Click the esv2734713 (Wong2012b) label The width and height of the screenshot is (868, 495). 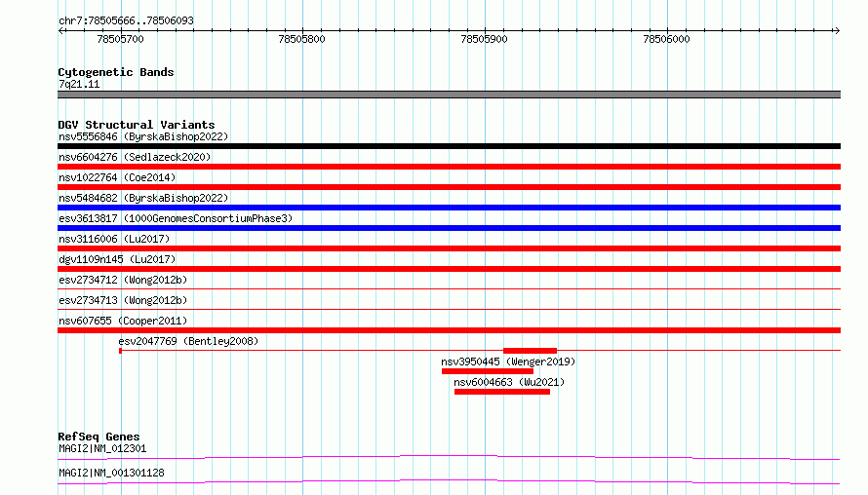tap(123, 300)
